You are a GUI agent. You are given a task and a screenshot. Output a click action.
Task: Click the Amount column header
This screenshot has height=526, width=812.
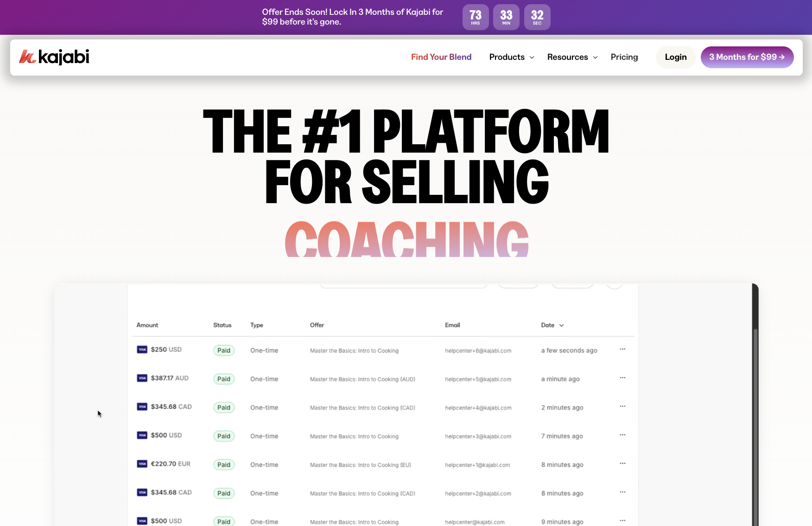(147, 325)
